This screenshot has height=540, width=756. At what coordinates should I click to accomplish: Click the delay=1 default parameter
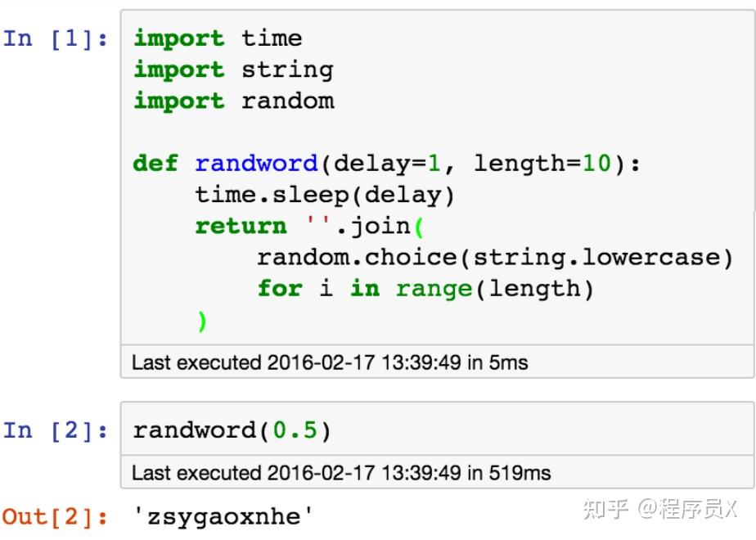click(x=387, y=164)
